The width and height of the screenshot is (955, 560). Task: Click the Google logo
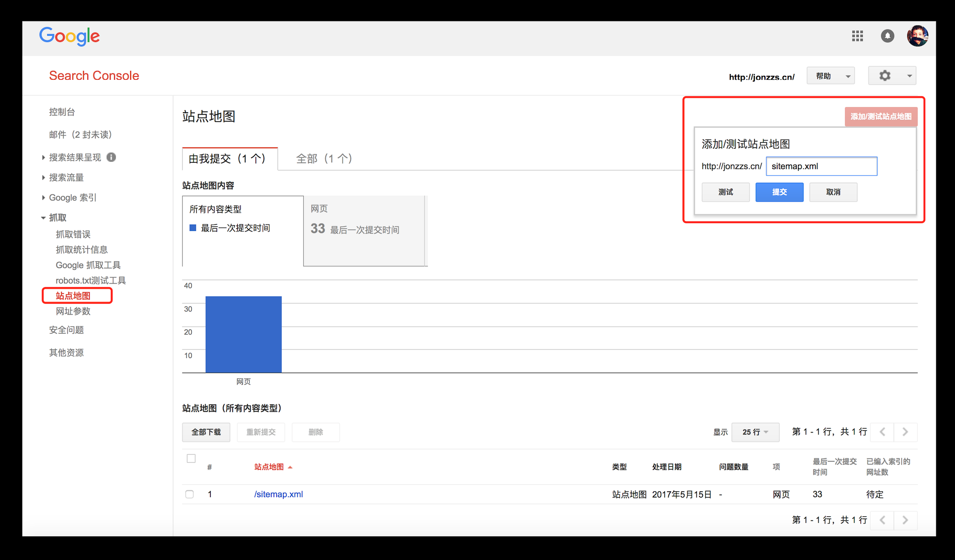coord(70,36)
